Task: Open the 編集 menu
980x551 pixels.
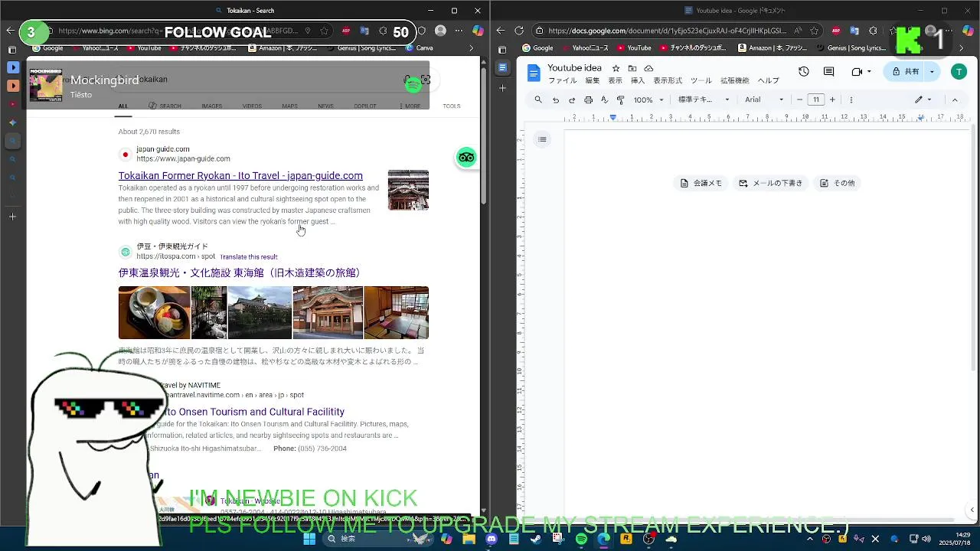Action: coord(593,80)
